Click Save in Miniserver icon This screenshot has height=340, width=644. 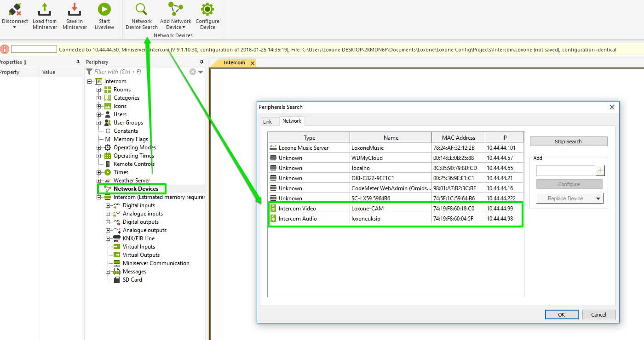(75, 9)
